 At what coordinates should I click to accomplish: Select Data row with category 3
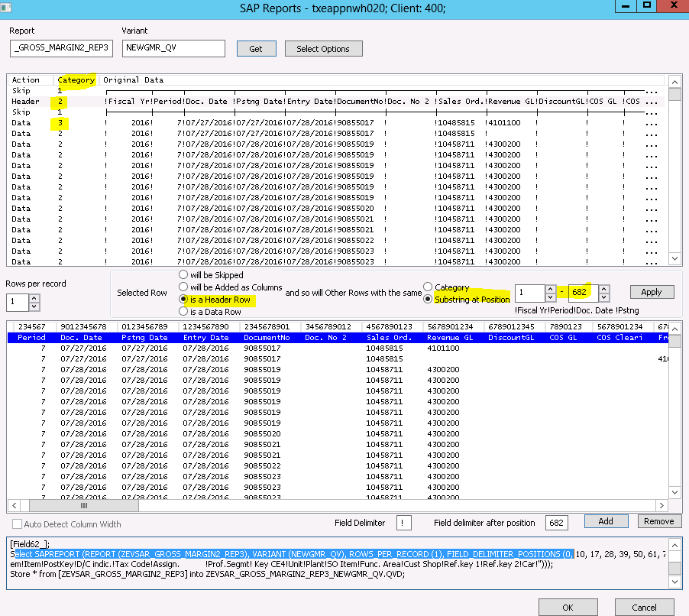coord(336,123)
